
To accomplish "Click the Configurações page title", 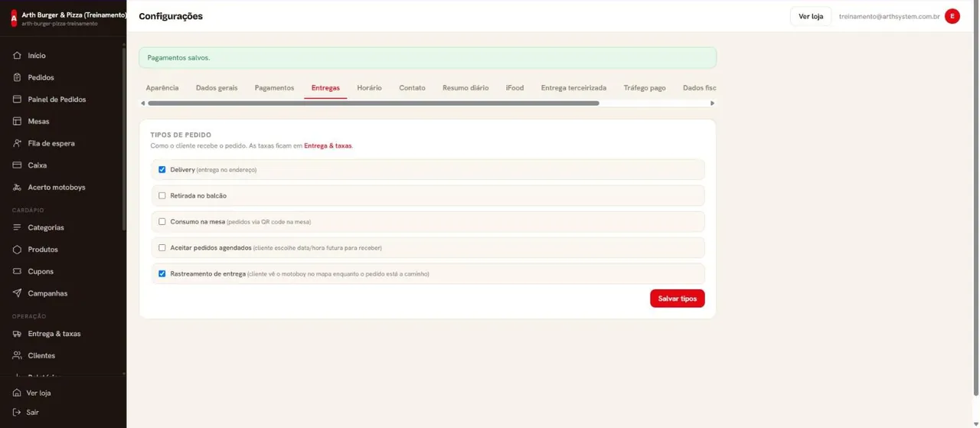I will pos(171,16).
